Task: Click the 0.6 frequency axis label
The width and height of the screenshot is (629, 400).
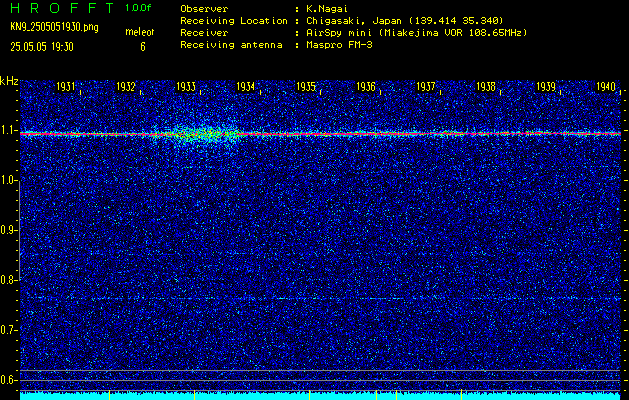Action: pyautogui.click(x=8, y=380)
